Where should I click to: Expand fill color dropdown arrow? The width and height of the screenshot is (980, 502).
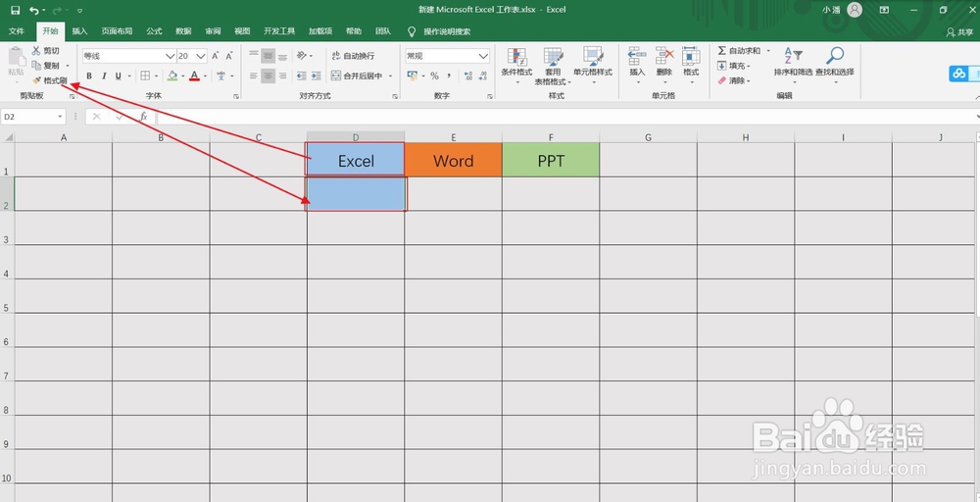(x=182, y=76)
